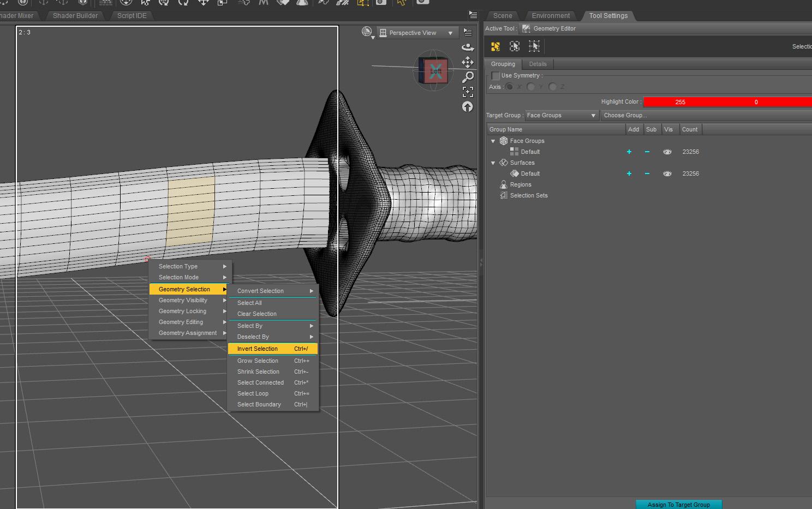This screenshot has height=509, width=812.
Task: Toggle visibility of the Default face group
Action: coord(667,152)
